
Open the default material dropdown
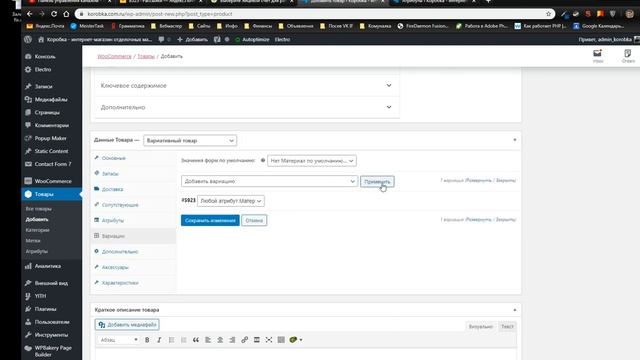[312, 161]
